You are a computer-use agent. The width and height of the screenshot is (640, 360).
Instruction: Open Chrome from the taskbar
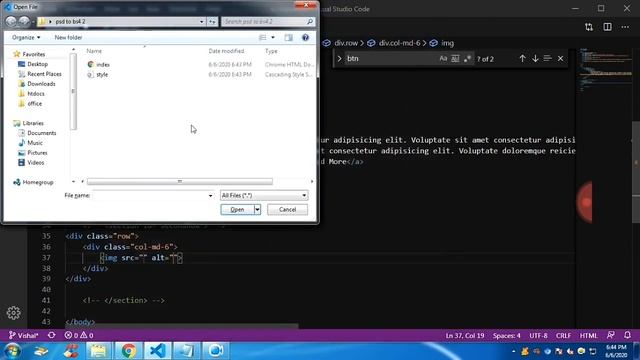pyautogui.click(x=128, y=351)
